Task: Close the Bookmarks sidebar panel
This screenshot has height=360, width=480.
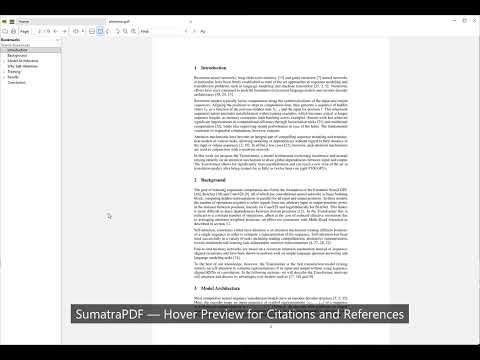Action: click(58, 40)
